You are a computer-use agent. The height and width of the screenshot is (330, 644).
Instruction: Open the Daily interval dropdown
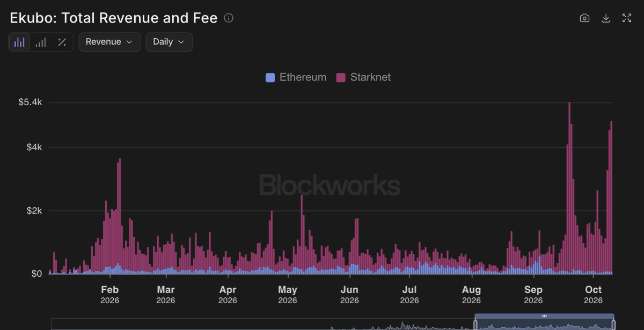point(169,42)
